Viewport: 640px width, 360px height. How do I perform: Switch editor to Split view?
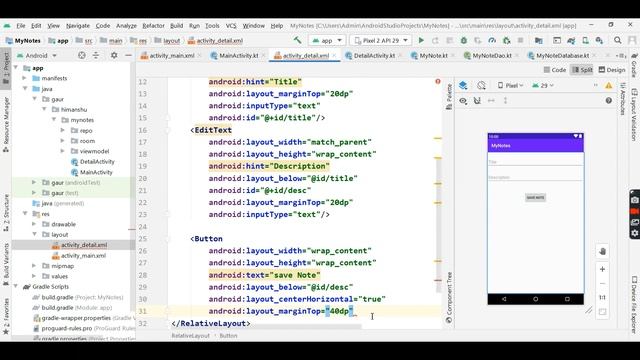[582, 70]
